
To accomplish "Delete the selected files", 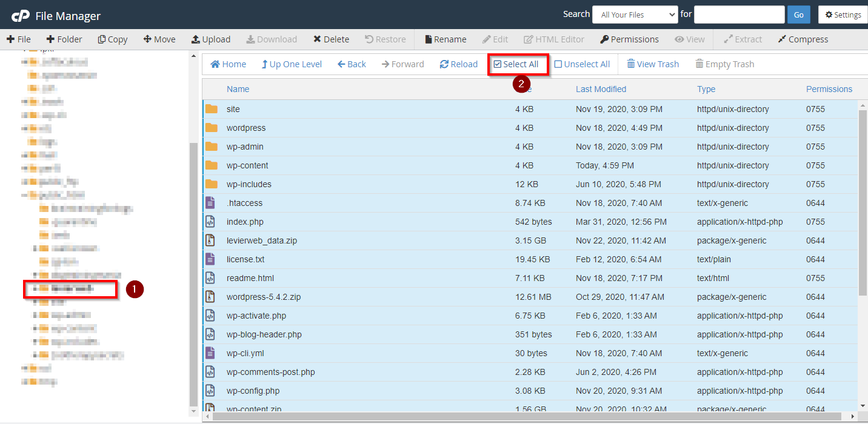I will (331, 39).
